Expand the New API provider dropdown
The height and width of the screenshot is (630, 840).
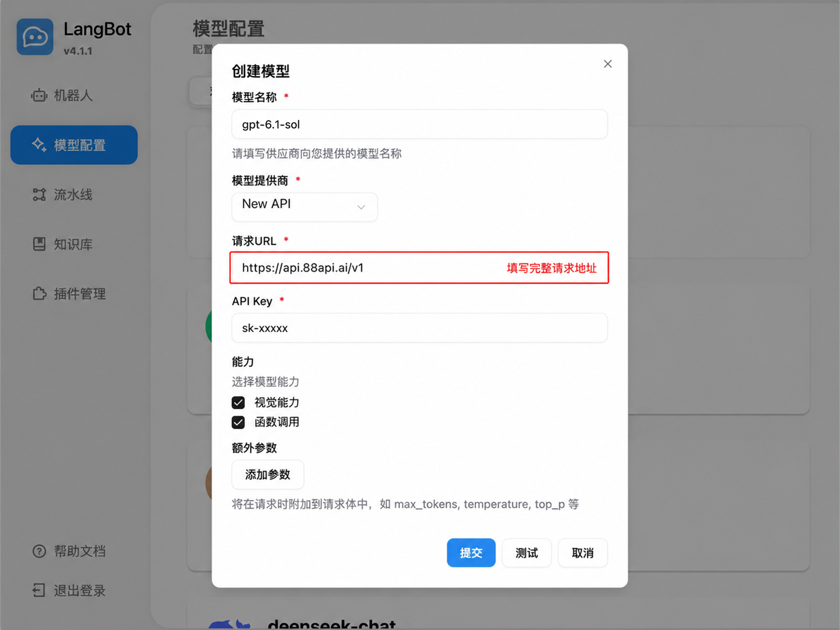pyautogui.click(x=304, y=207)
